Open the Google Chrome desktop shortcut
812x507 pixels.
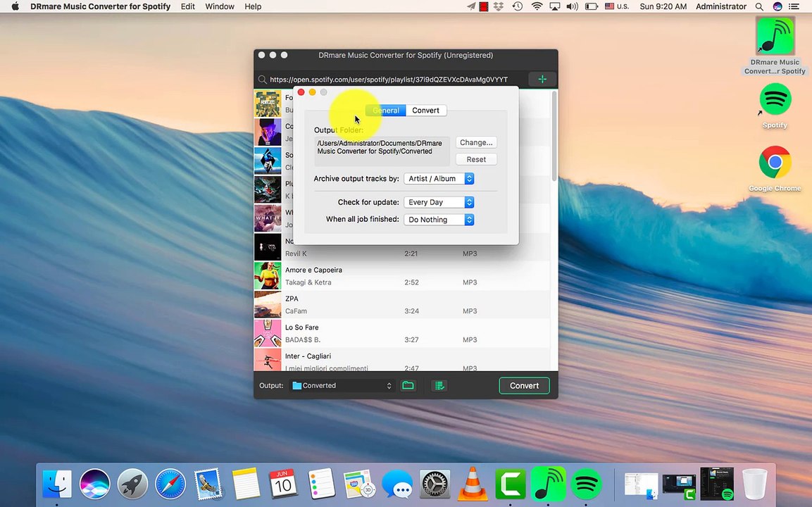775,168
